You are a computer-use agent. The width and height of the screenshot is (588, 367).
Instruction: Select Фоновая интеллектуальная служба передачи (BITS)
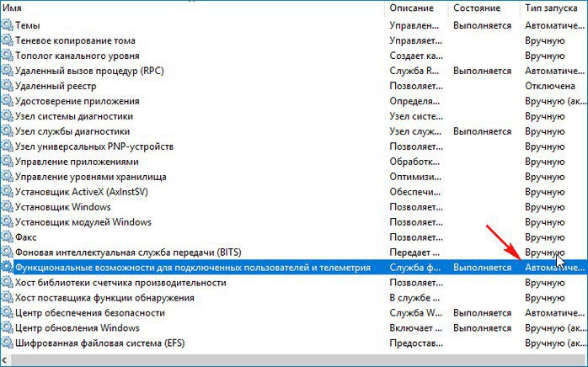(x=128, y=253)
